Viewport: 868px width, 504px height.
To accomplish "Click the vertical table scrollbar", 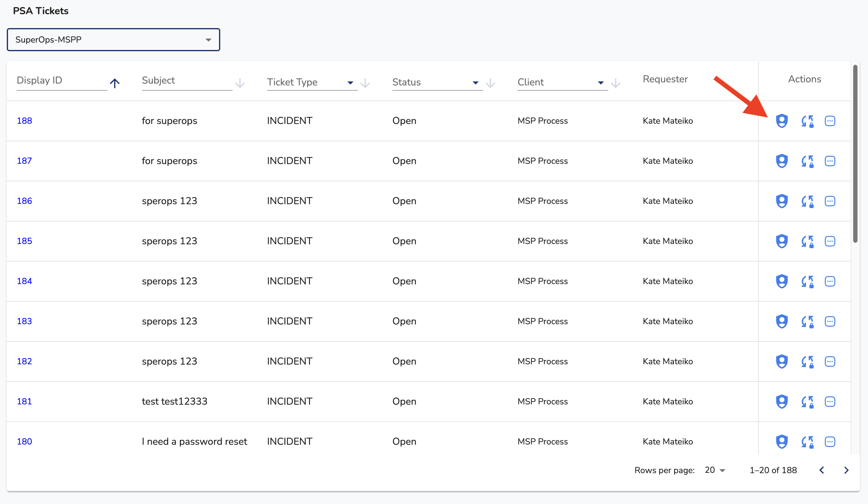I will (855, 154).
